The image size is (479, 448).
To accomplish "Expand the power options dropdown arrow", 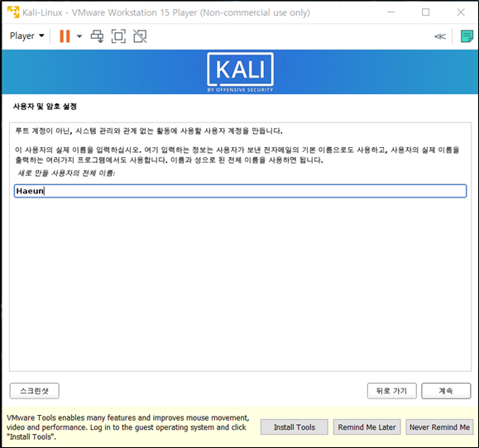I will pos(79,36).
